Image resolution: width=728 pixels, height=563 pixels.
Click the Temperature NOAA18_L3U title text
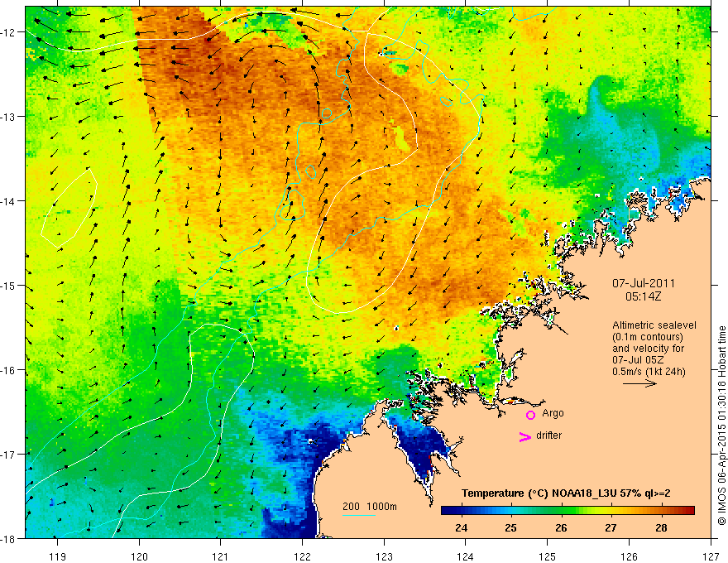click(x=566, y=493)
